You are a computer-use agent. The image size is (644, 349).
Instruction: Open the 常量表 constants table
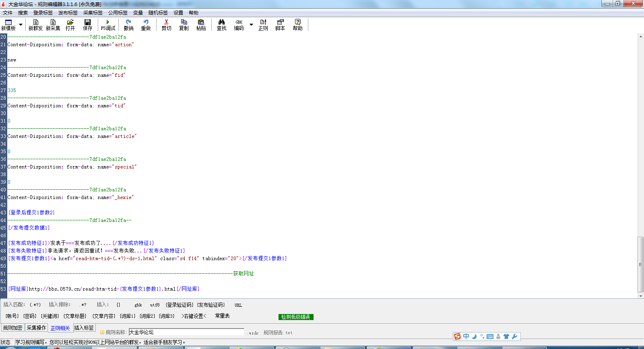[x=222, y=316]
